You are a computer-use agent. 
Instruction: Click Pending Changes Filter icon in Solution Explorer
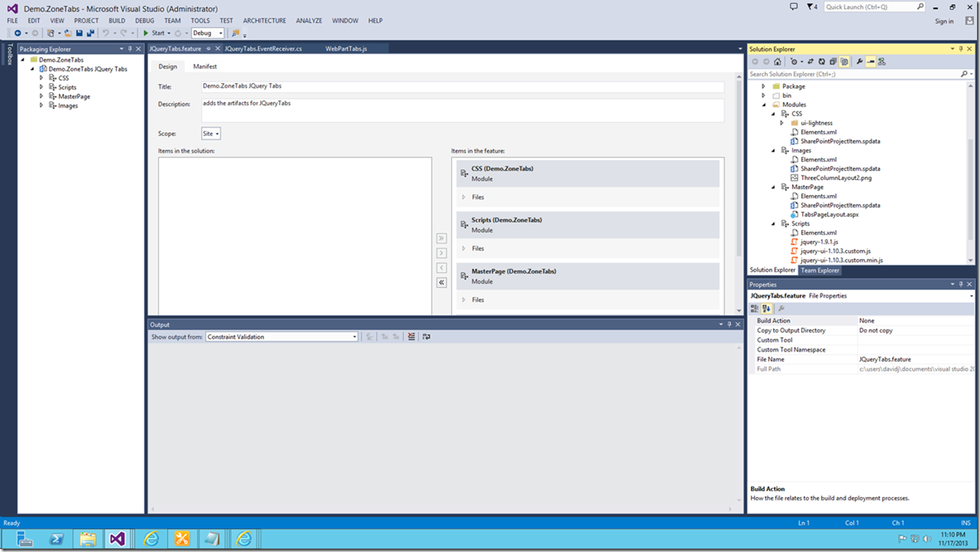793,62
